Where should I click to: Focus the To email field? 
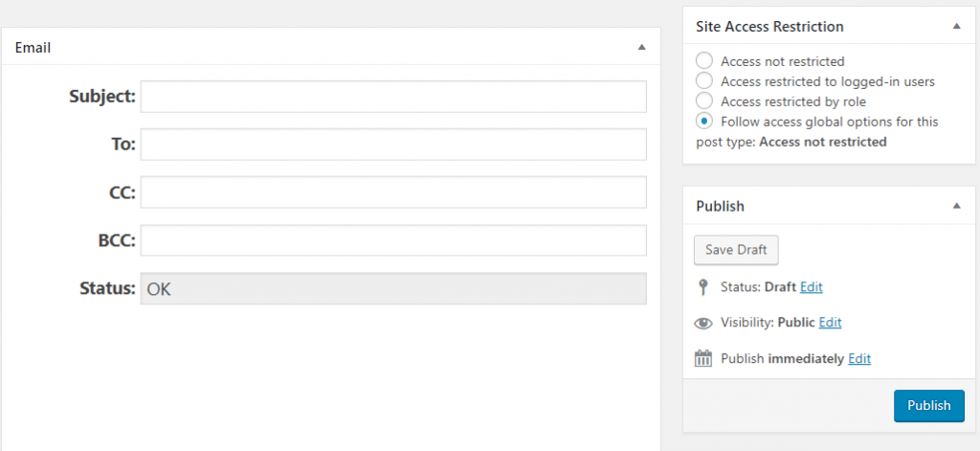[393, 145]
